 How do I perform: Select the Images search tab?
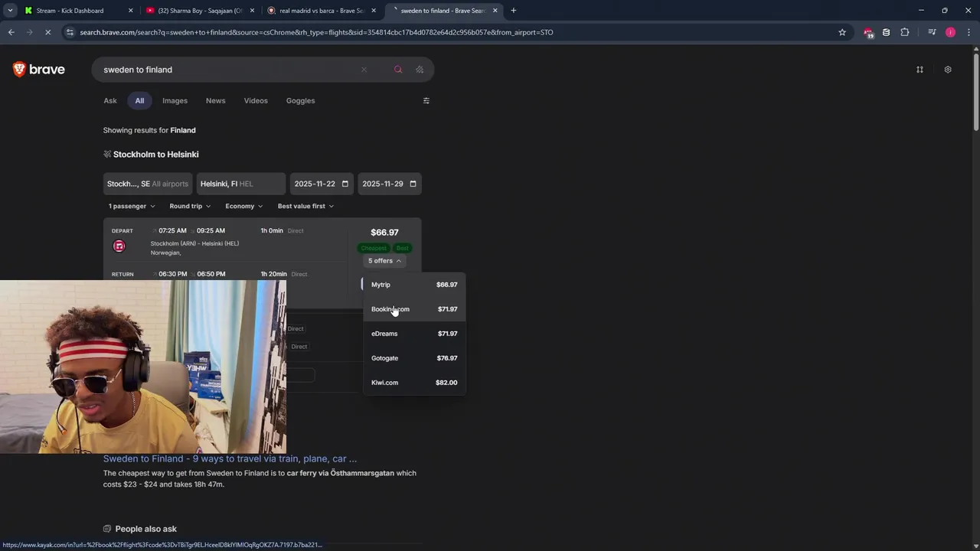pyautogui.click(x=175, y=100)
